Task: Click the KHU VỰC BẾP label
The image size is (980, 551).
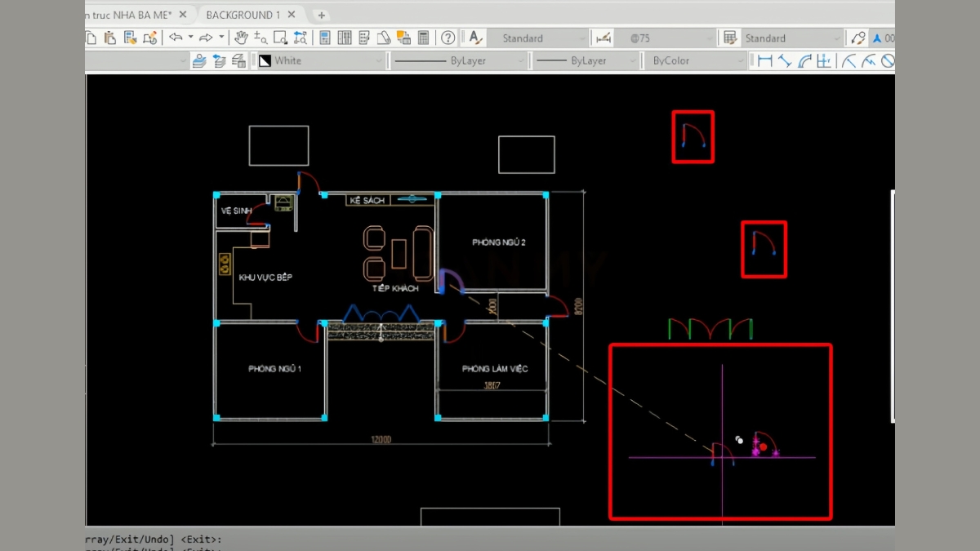Action: (x=265, y=278)
